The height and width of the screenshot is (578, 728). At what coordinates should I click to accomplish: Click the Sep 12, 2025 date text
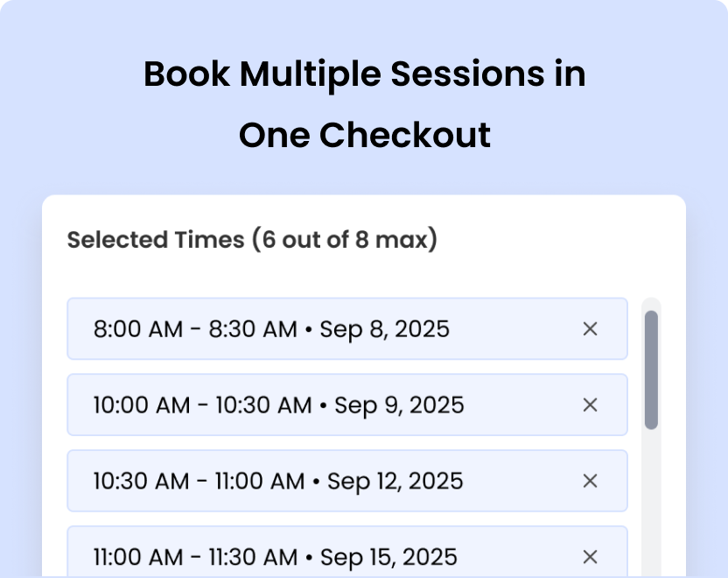click(x=395, y=481)
